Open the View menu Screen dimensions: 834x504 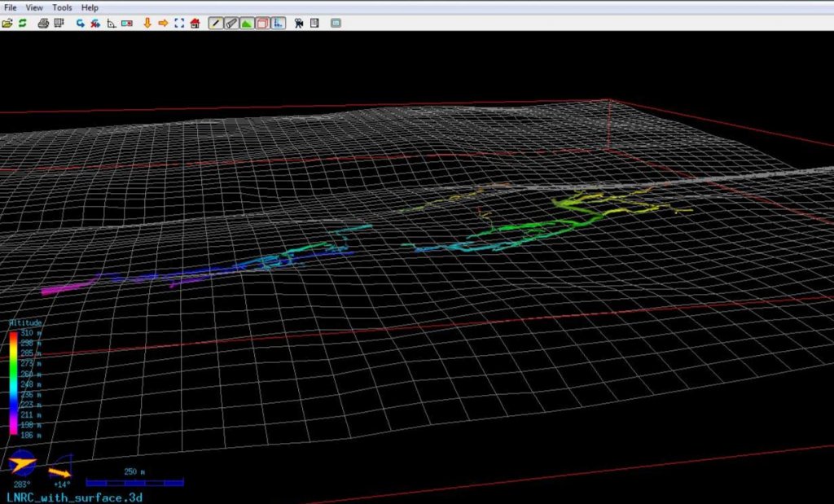(x=34, y=7)
